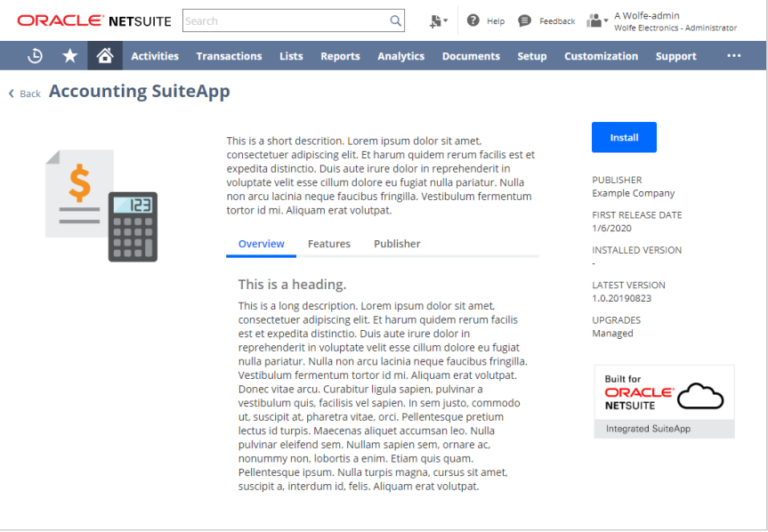The image size is (768, 532).
Task: Go Back to previous page
Action: coord(25,93)
